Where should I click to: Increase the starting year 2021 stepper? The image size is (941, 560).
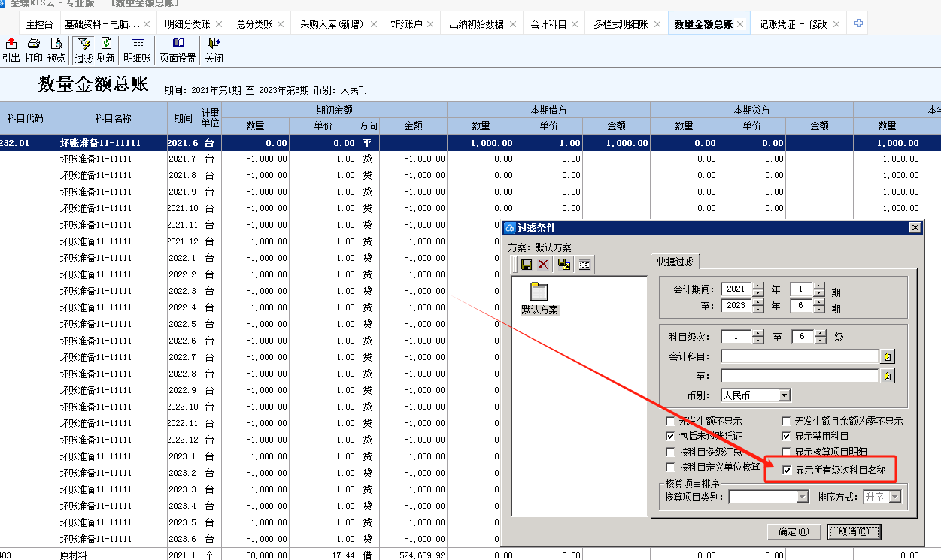pyautogui.click(x=757, y=286)
